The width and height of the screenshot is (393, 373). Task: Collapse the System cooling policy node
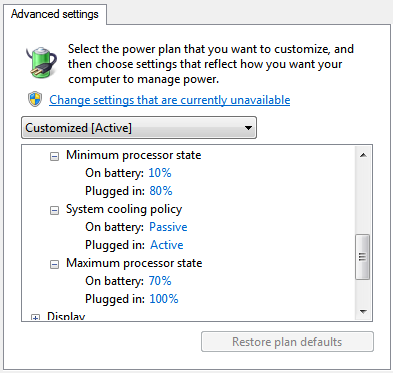pyautogui.click(x=54, y=210)
